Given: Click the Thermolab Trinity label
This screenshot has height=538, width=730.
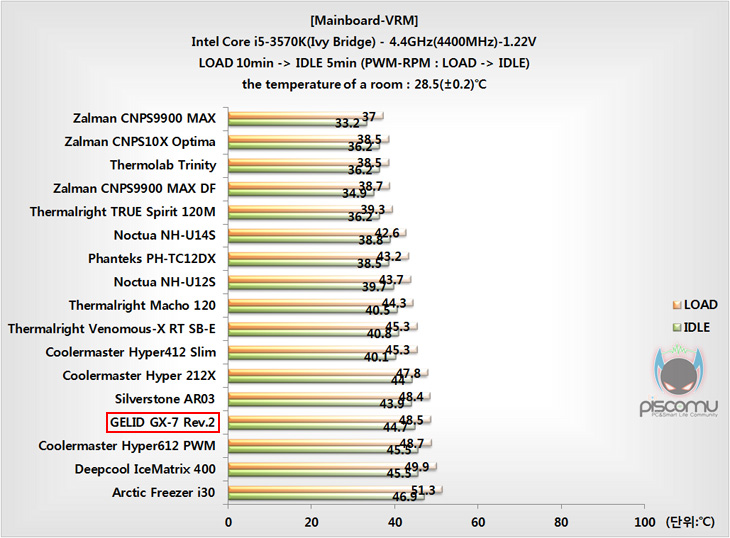Looking at the screenshot, I should point(163,165).
